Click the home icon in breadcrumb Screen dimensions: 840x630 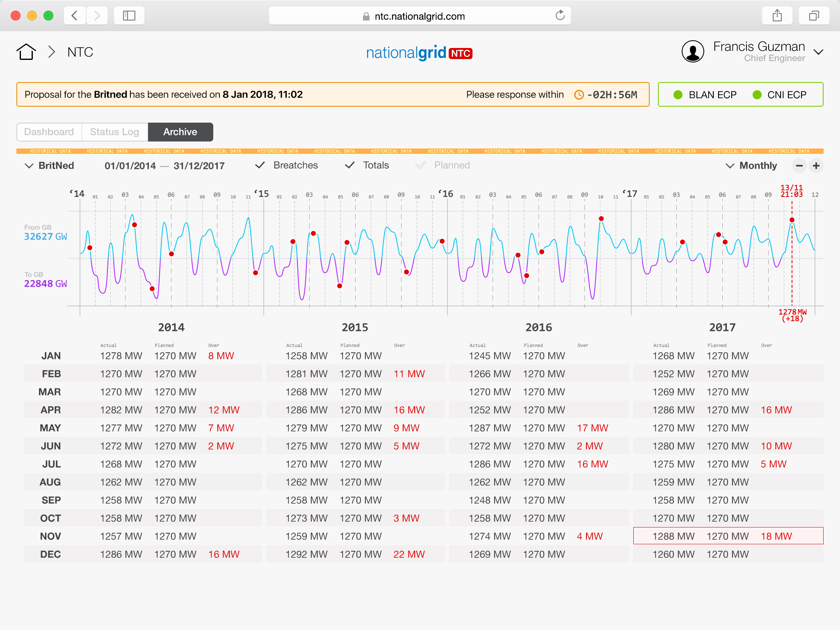click(26, 52)
